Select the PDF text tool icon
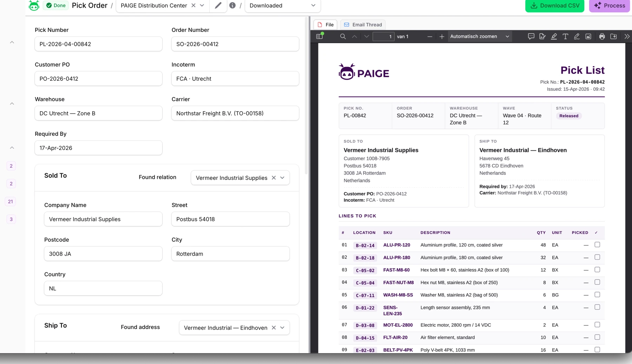This screenshot has width=632, height=364. click(565, 36)
